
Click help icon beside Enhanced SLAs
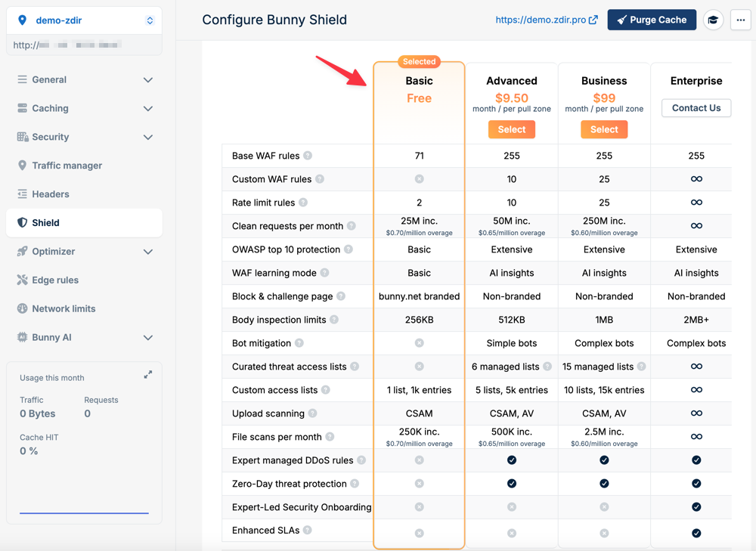[308, 531]
